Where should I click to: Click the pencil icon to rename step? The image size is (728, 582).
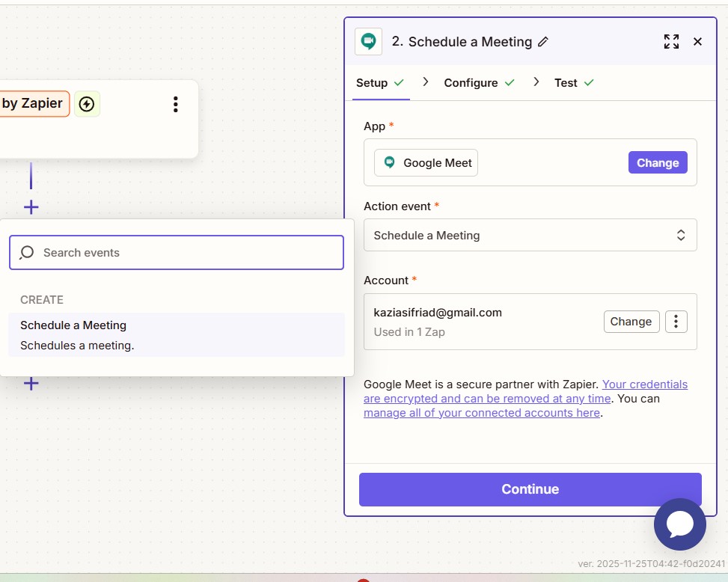(x=543, y=42)
